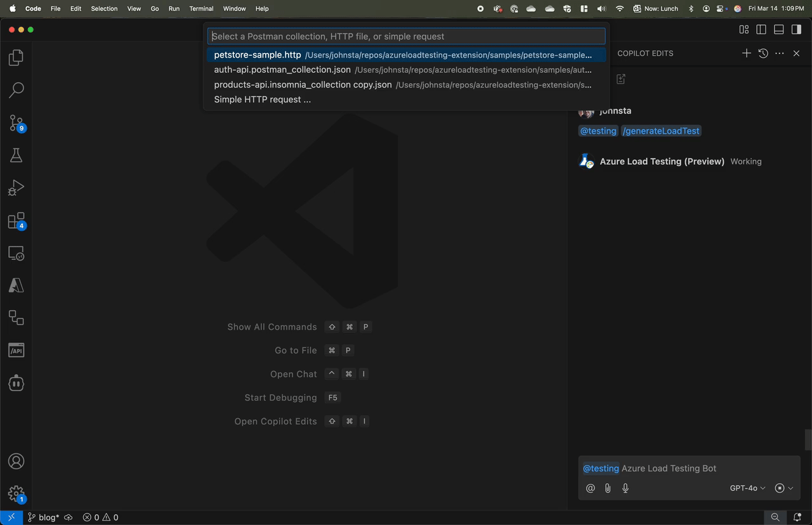
Task: Toggle the secondary side bar
Action: pyautogui.click(x=796, y=29)
